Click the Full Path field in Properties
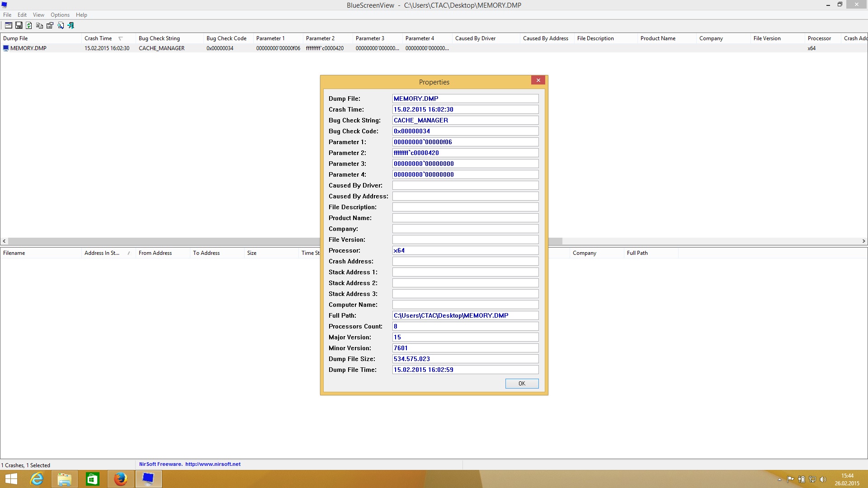868x488 pixels. [465, 315]
